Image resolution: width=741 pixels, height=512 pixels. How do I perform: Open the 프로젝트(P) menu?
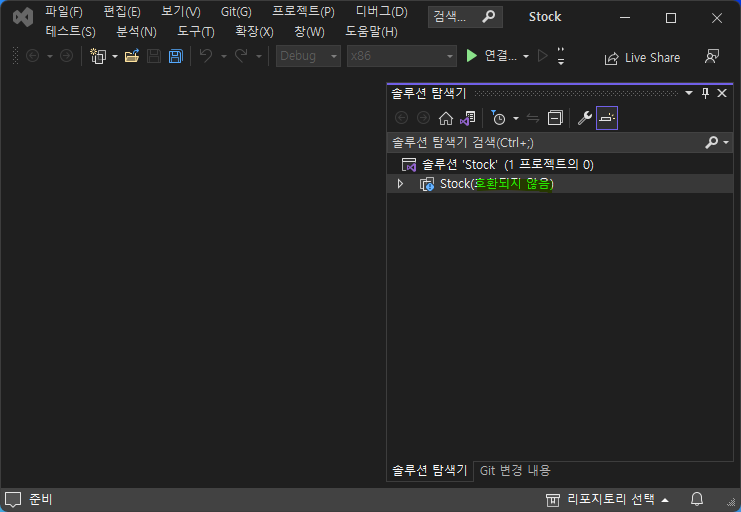pos(303,12)
